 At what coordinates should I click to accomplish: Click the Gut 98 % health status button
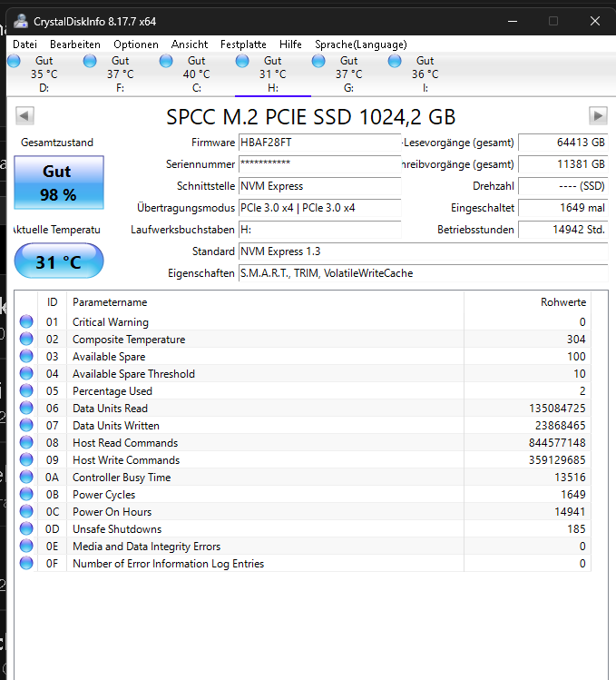59,182
